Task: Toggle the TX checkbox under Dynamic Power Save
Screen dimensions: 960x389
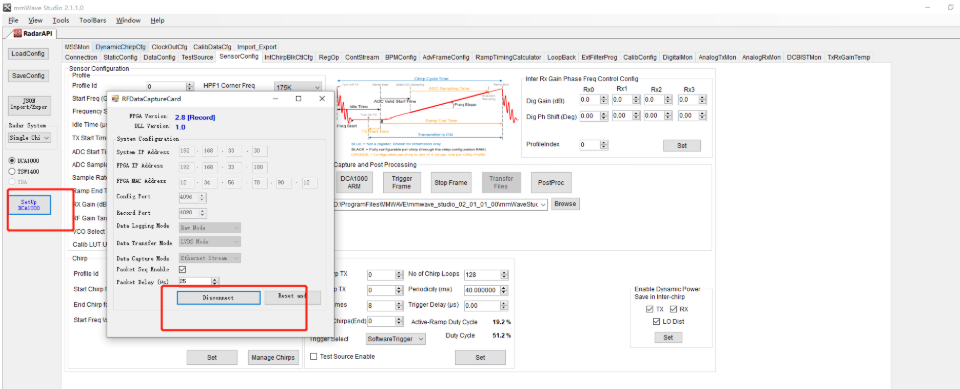Action: click(x=649, y=309)
